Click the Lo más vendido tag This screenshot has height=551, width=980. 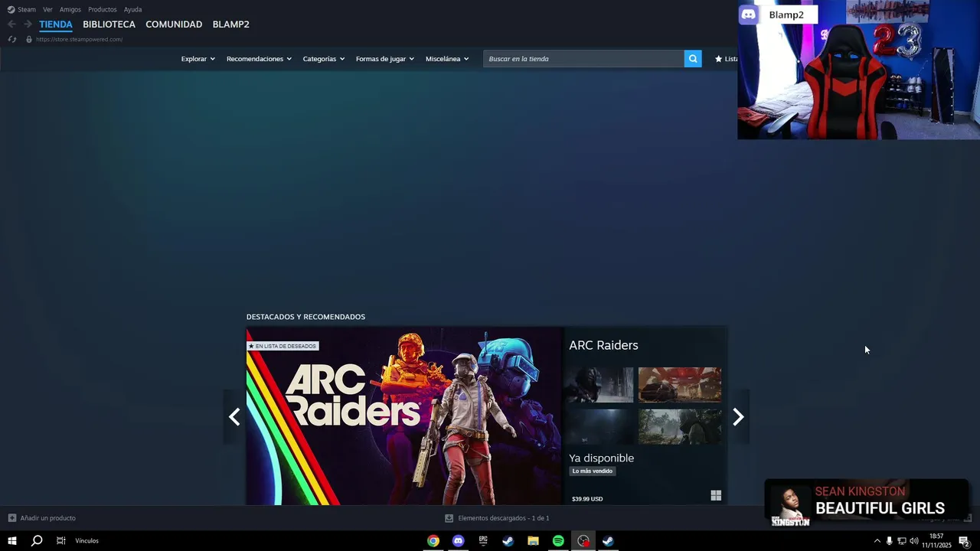click(x=593, y=471)
